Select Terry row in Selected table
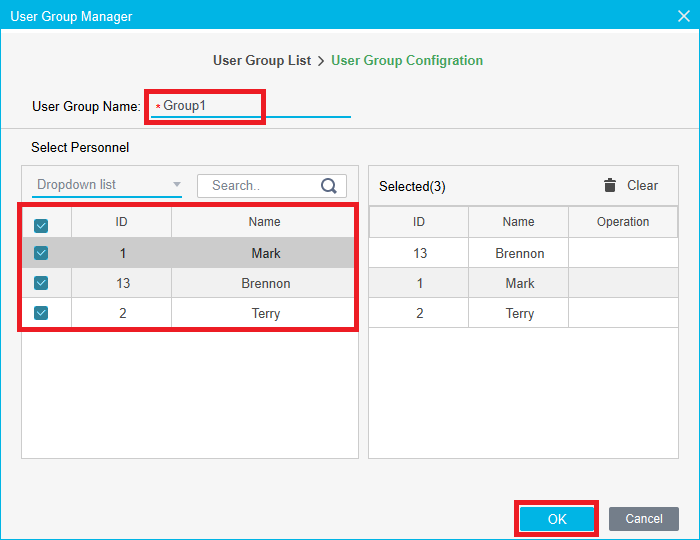Screen dimensions: 700x540 pos(519,313)
